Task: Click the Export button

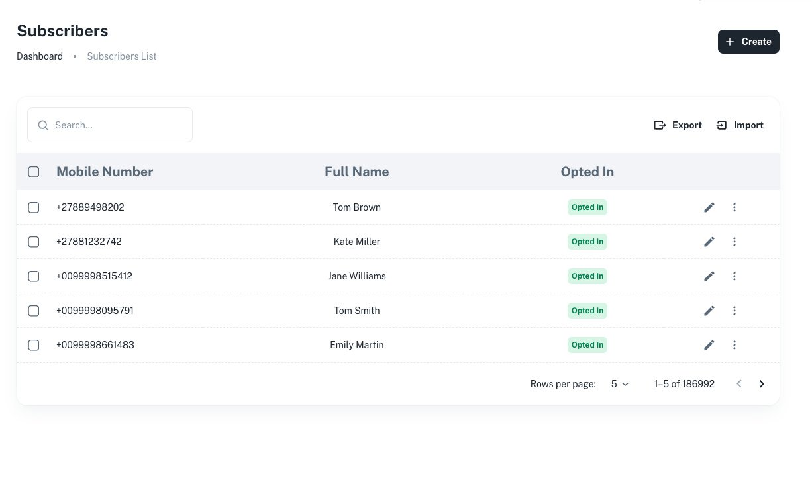Action: tap(678, 125)
